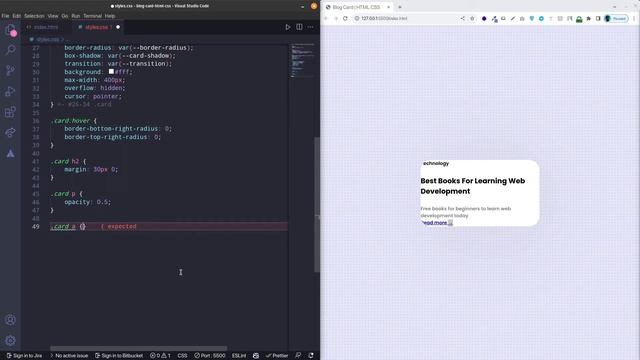This screenshot has height=360, width=640.
Task: Open a new browser tab
Action: coord(400,7)
